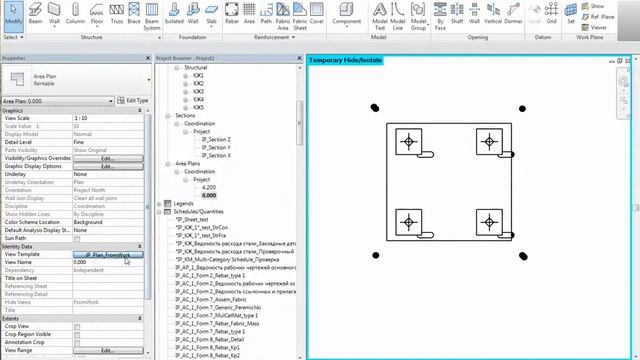Select Path reinforcement tool
The height and width of the screenshot is (360, 640).
pyautogui.click(x=266, y=14)
